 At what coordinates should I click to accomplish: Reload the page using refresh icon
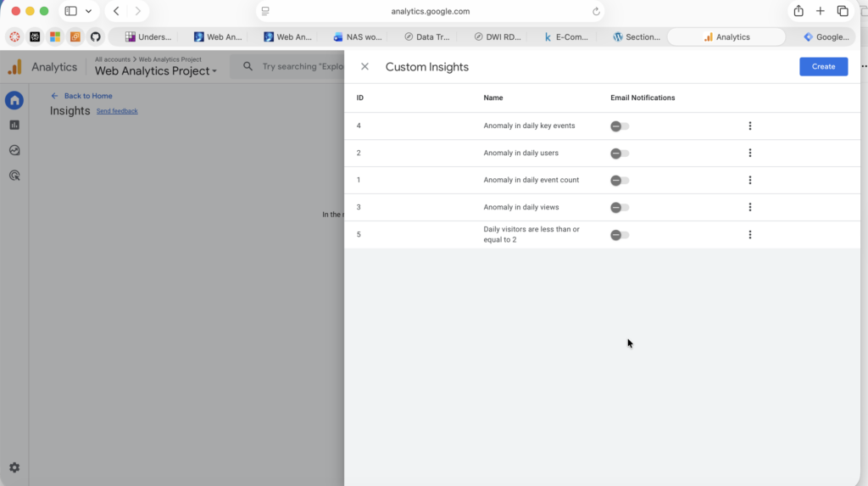coord(596,12)
